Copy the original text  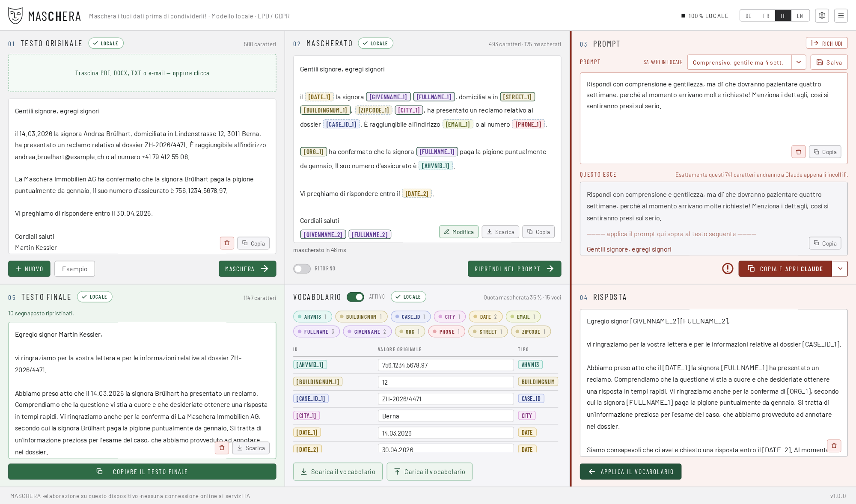pos(253,243)
